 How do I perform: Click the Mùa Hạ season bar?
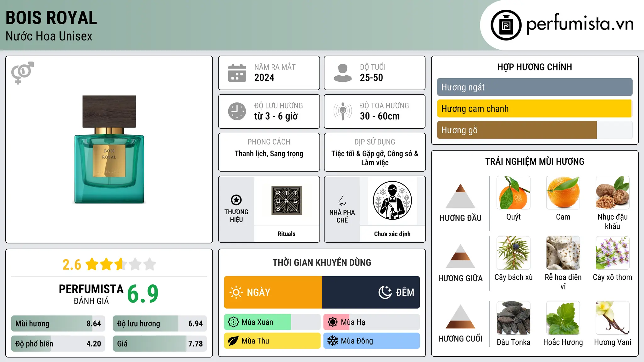click(x=371, y=322)
